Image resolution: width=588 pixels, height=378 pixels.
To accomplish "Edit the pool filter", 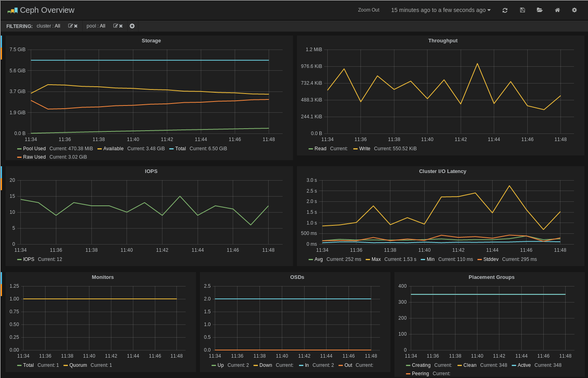I will click(115, 26).
